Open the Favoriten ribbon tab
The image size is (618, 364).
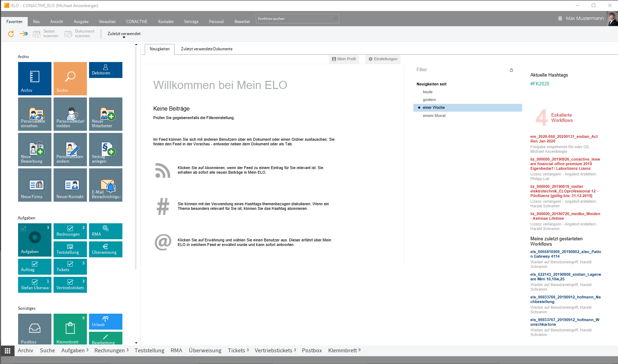(14, 22)
